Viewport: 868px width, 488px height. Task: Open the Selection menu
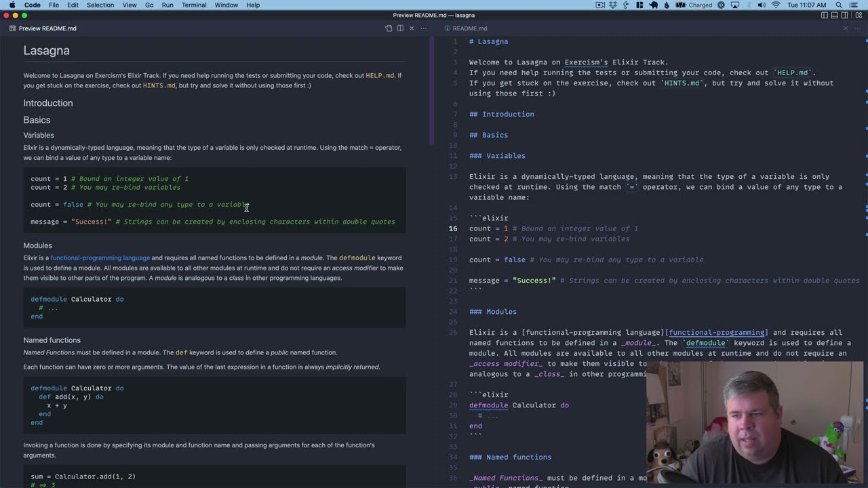pyautogui.click(x=100, y=5)
